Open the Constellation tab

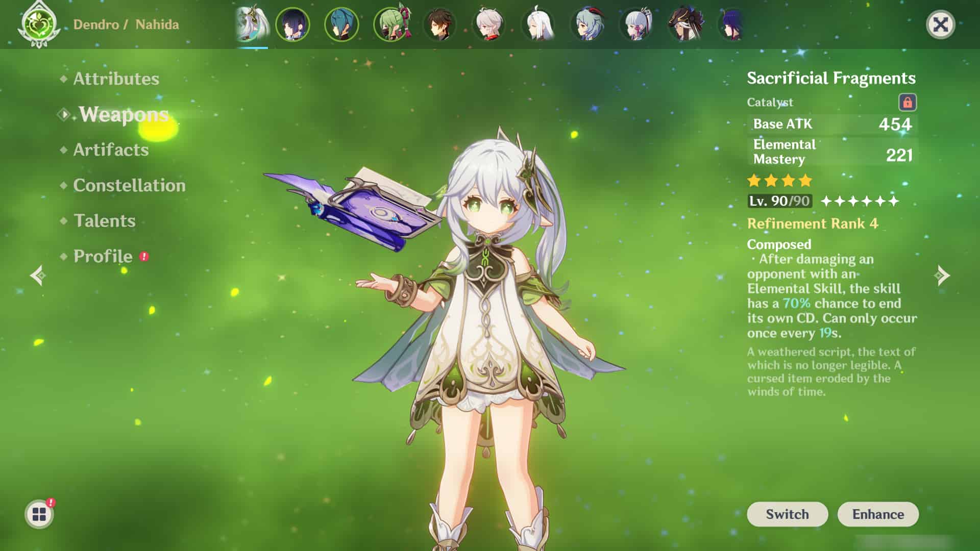click(129, 185)
